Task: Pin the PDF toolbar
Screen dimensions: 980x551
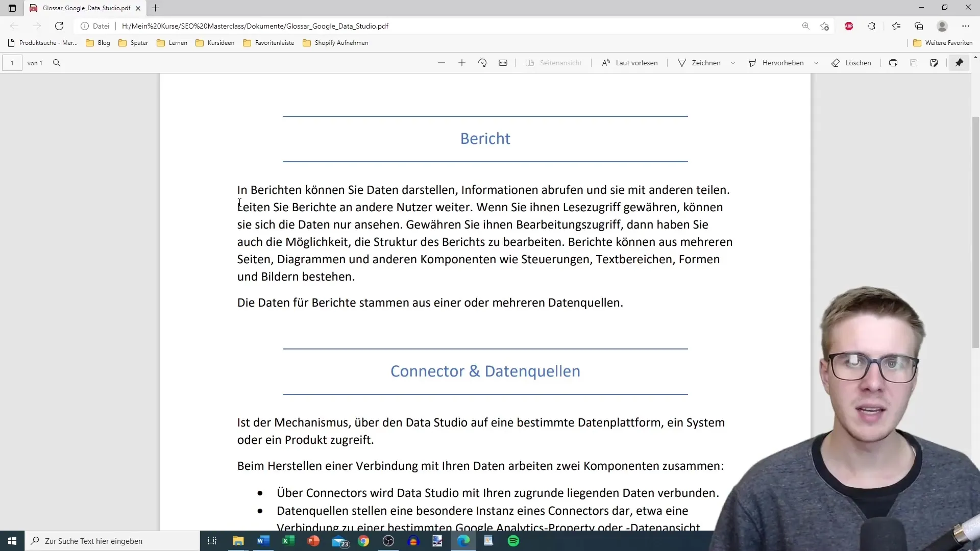Action: coord(960,63)
